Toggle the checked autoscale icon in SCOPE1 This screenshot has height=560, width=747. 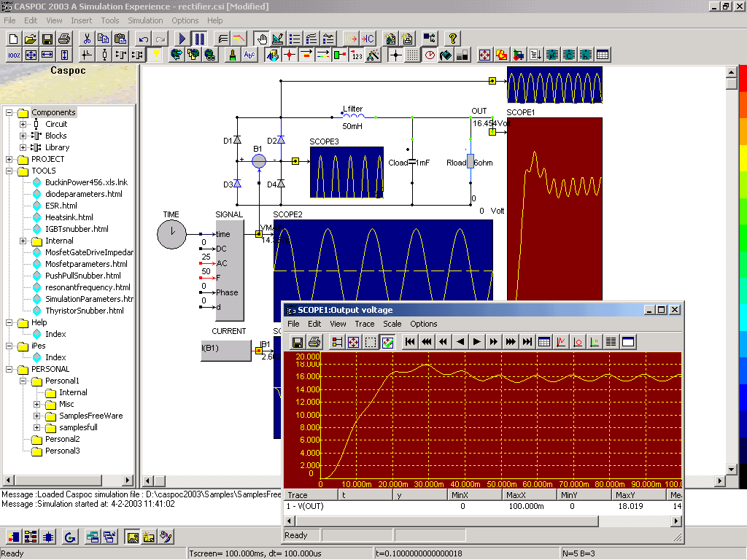[388, 342]
